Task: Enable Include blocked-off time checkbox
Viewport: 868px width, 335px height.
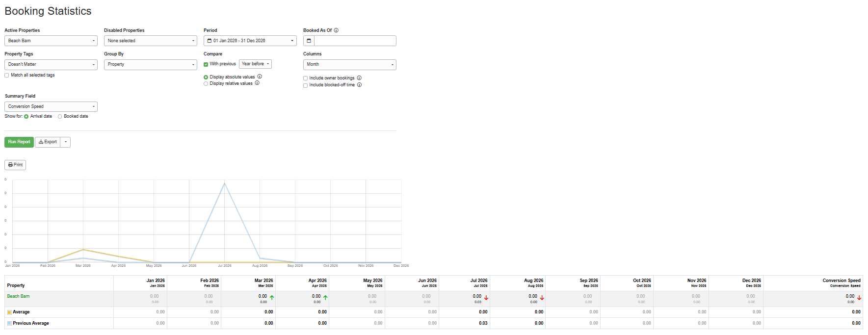Action: [305, 85]
